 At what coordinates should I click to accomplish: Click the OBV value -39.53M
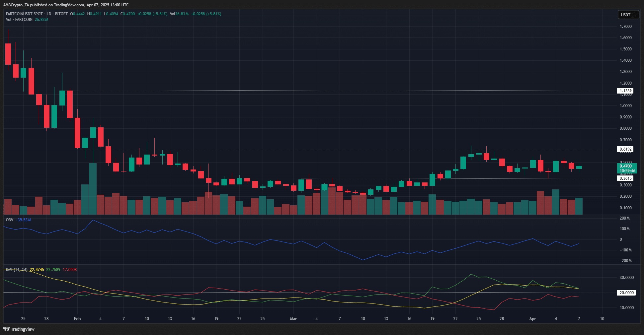[24, 220]
